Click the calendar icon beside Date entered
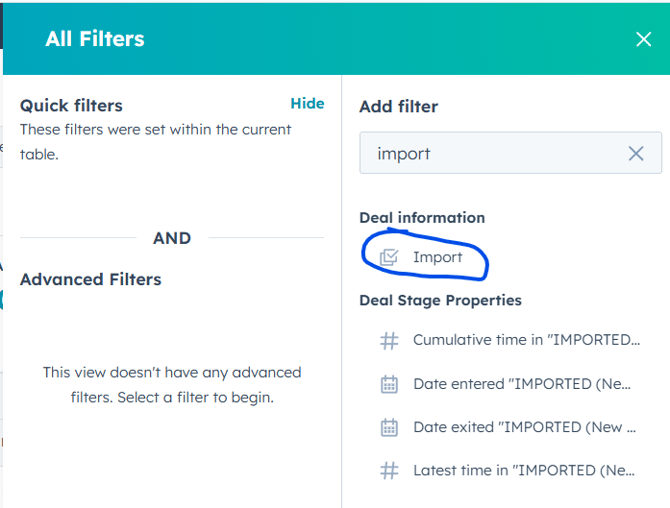Viewport: 670px width, 508px height. coord(389,384)
